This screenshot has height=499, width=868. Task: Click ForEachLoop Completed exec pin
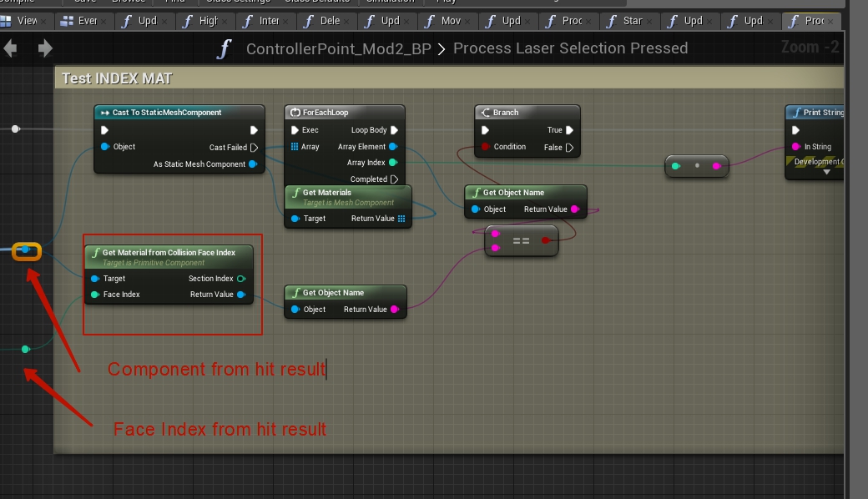coord(394,179)
